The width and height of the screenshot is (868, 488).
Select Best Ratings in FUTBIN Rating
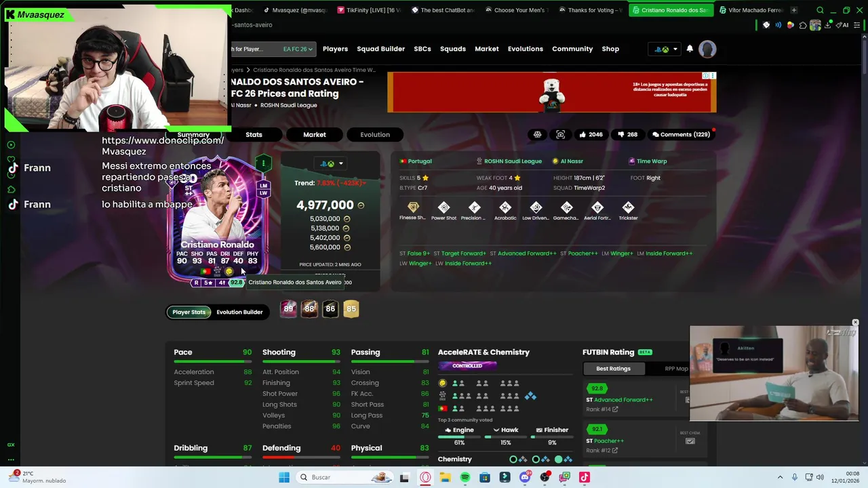tap(613, 369)
